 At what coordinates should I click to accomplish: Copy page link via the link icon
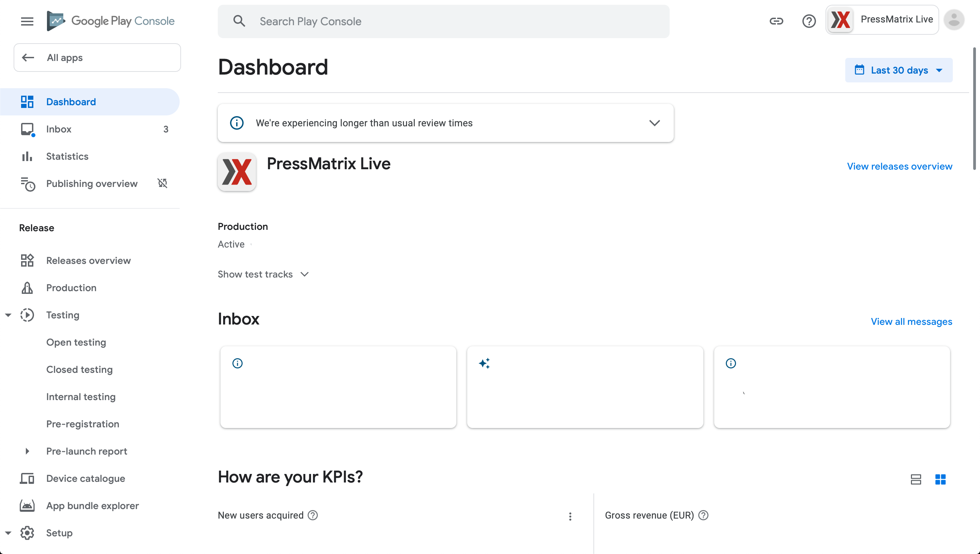click(776, 21)
